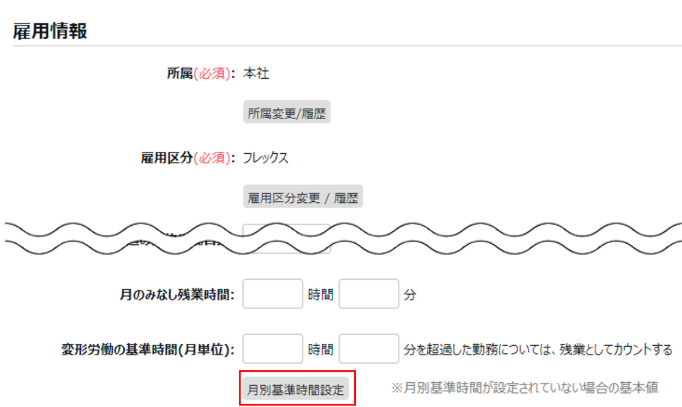Select the 変形労働の基準時間 minutes input box
Screen dimensions: 682x407
click(369, 349)
